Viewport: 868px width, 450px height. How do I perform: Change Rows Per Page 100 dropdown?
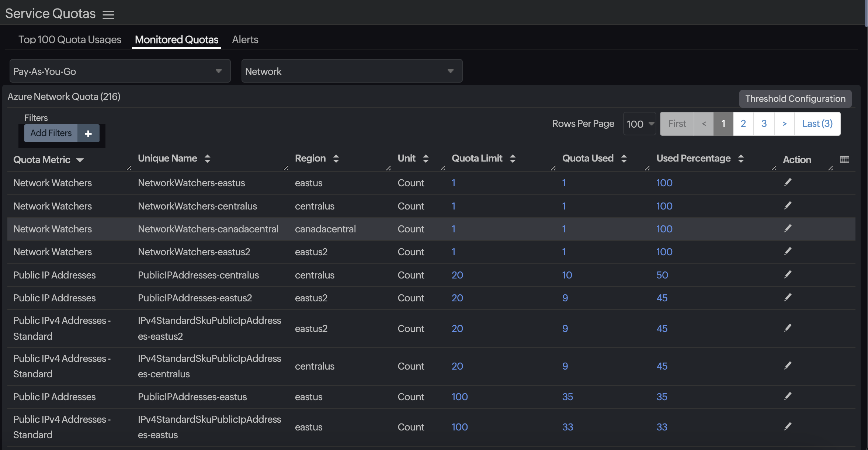click(x=640, y=124)
